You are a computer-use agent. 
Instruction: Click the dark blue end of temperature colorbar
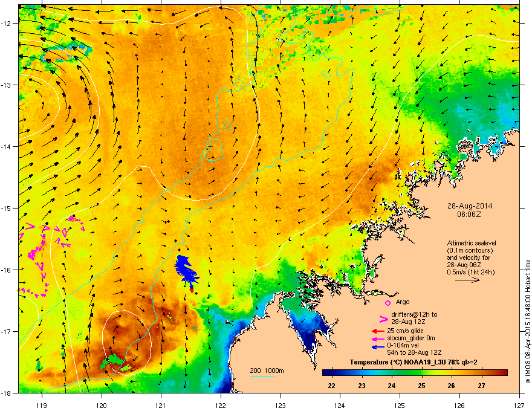coord(326,373)
